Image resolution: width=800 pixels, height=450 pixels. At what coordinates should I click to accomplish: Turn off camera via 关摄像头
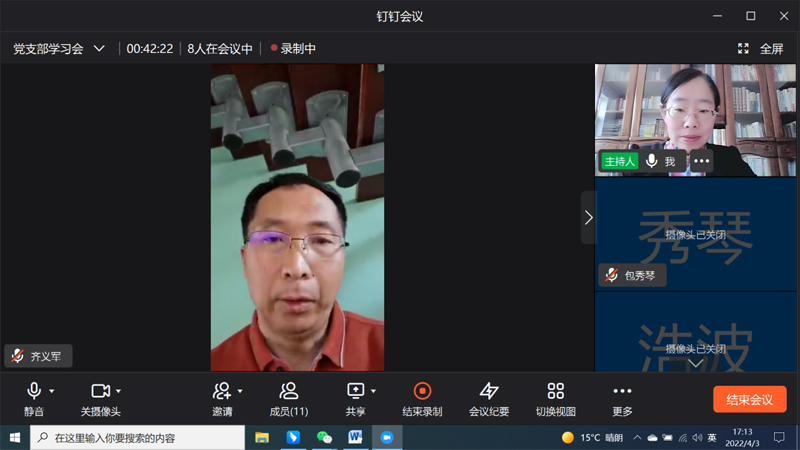pos(100,391)
